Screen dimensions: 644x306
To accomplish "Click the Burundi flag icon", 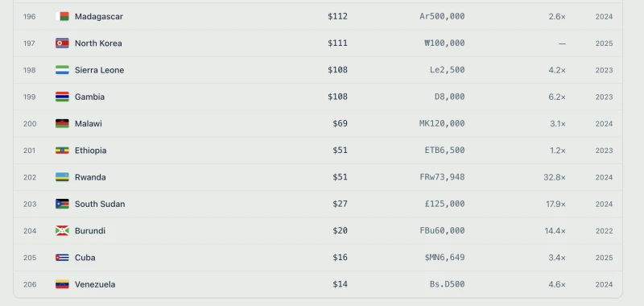I will (63, 231).
